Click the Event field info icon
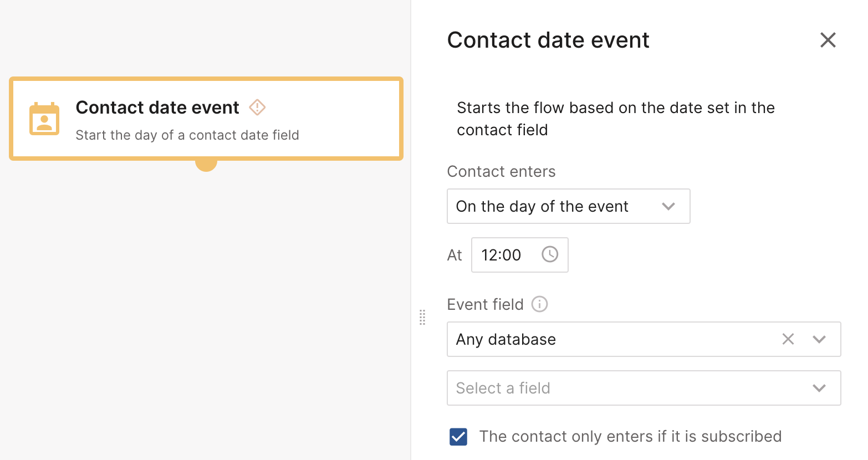This screenshot has height=460, width=868. 539,304
